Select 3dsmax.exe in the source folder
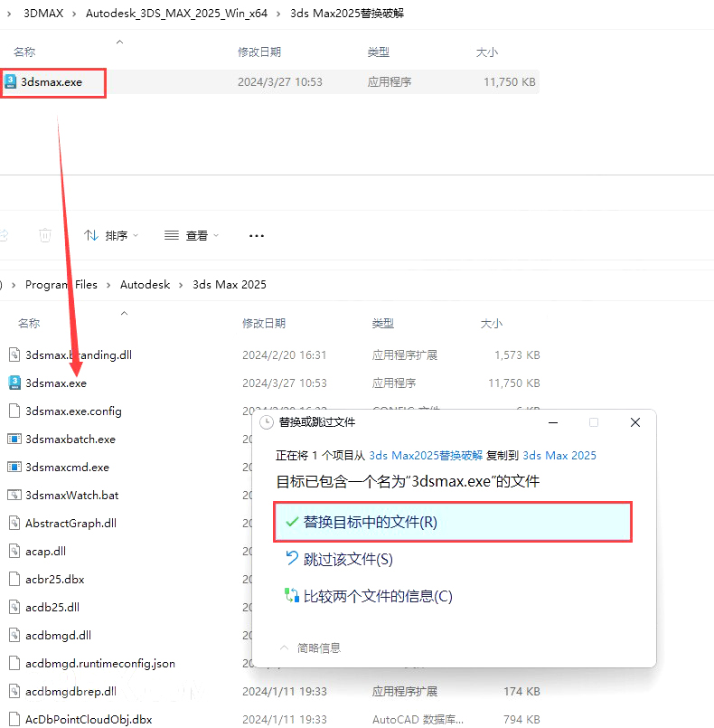 click(51, 82)
